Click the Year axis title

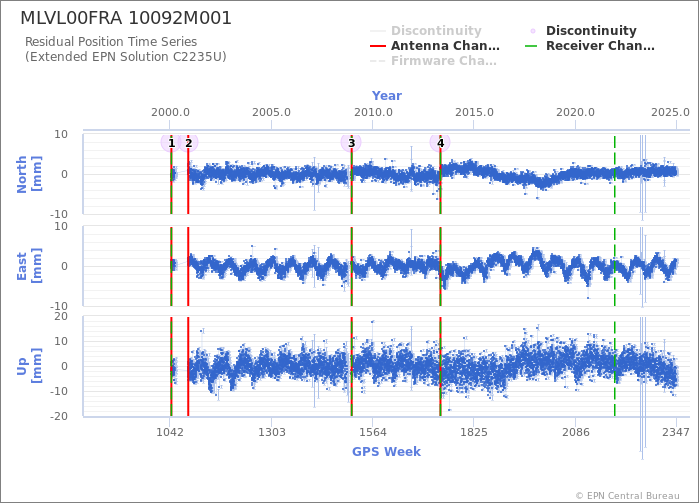(387, 96)
